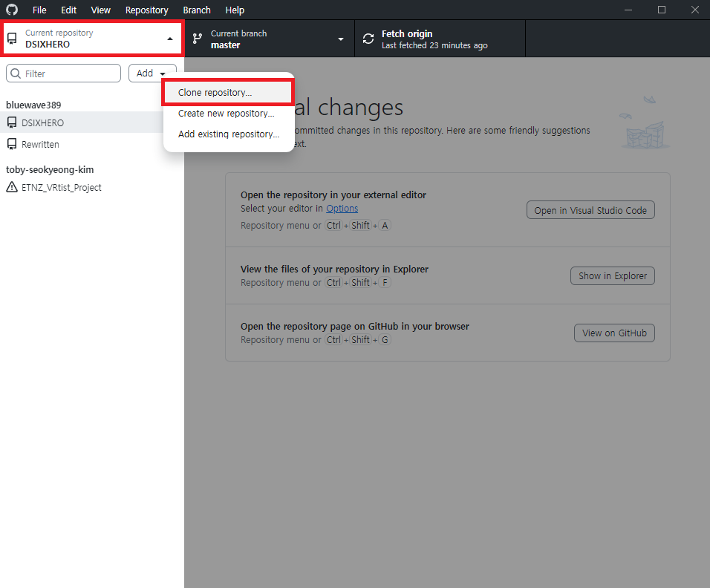Select the ETNZ_VRtist_Project repository
The height and width of the screenshot is (588, 710).
[92, 187]
